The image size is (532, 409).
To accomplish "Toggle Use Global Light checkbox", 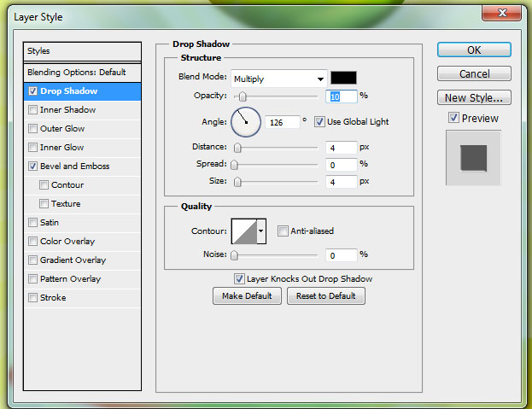I will coord(319,121).
